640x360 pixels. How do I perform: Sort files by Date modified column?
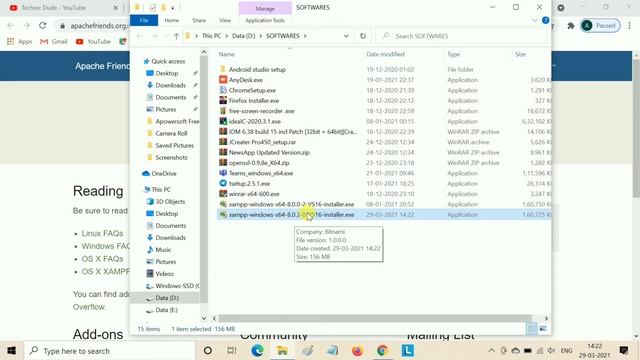pyautogui.click(x=385, y=54)
